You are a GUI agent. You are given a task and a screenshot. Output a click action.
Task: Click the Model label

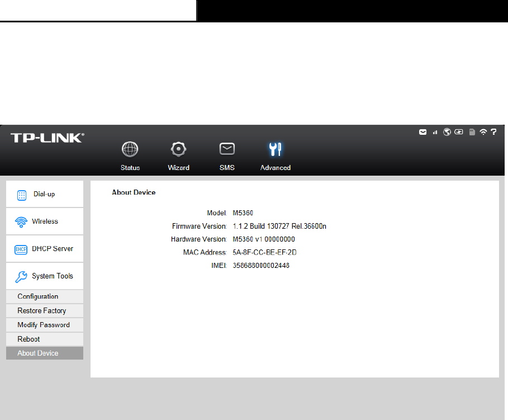(217, 213)
